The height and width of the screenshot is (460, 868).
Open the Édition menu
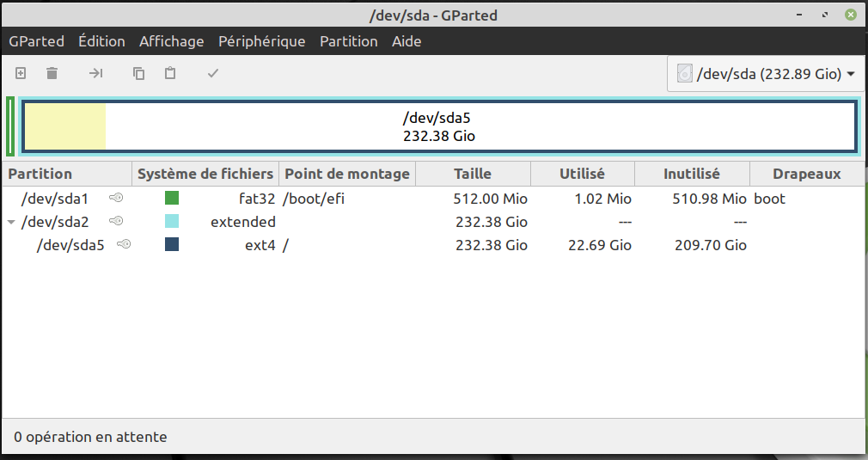pyautogui.click(x=101, y=41)
